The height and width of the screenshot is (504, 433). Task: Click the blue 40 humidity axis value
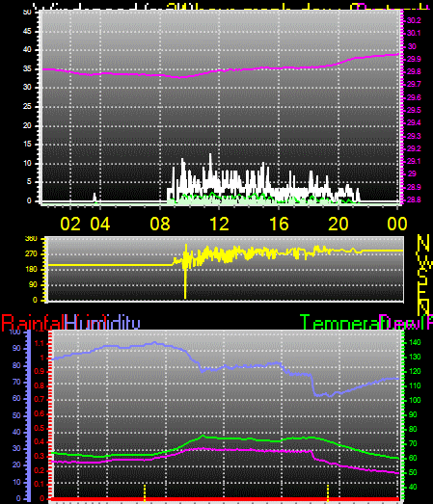tap(16, 432)
